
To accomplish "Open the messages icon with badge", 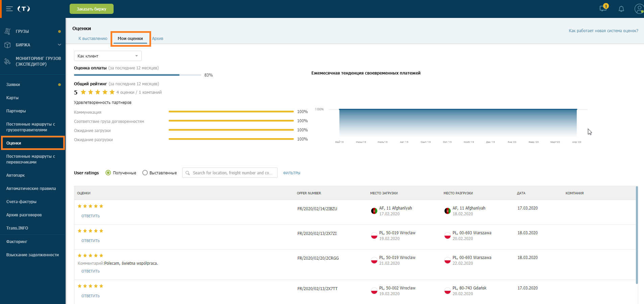I will coord(603,8).
